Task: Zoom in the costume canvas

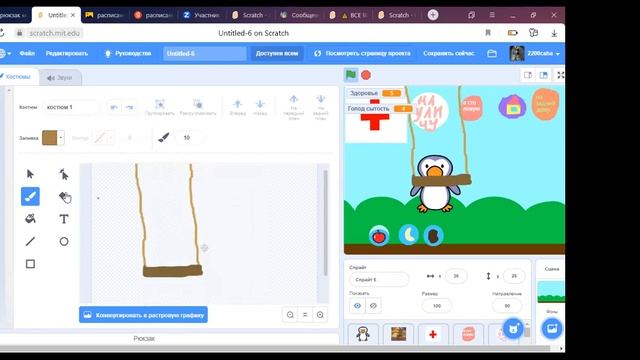Action: point(320,315)
